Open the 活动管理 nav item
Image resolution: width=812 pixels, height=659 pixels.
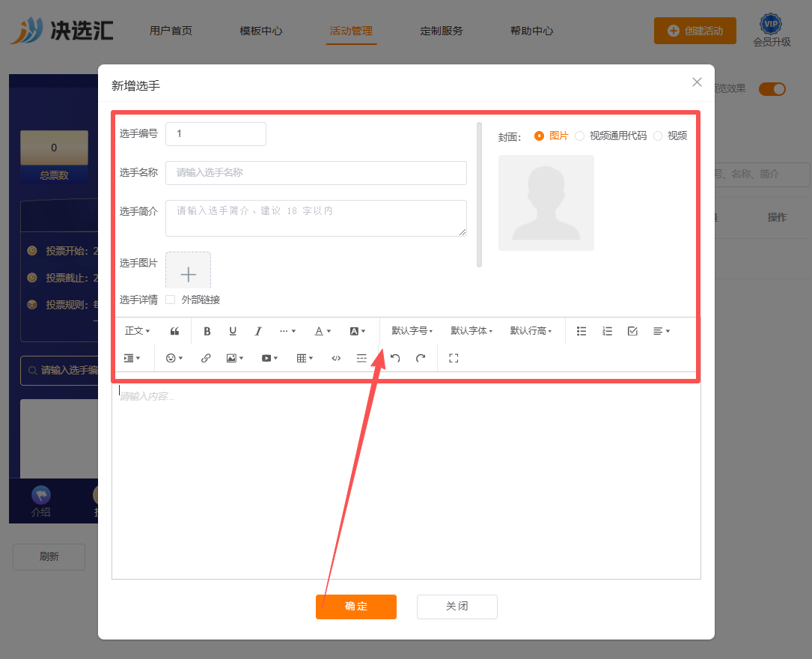tap(351, 31)
